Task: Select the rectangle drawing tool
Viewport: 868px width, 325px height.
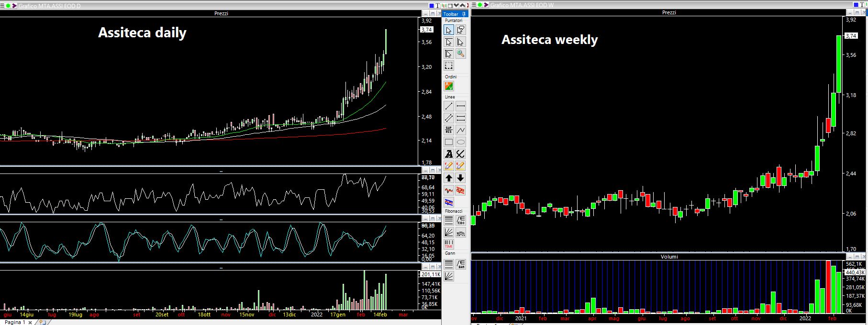Action: pyautogui.click(x=448, y=142)
